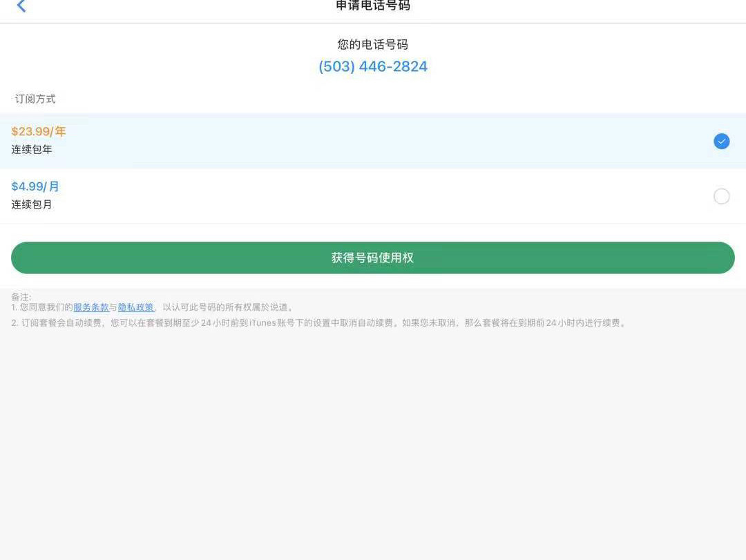Tap the phone number (503) 446-2824

click(373, 66)
